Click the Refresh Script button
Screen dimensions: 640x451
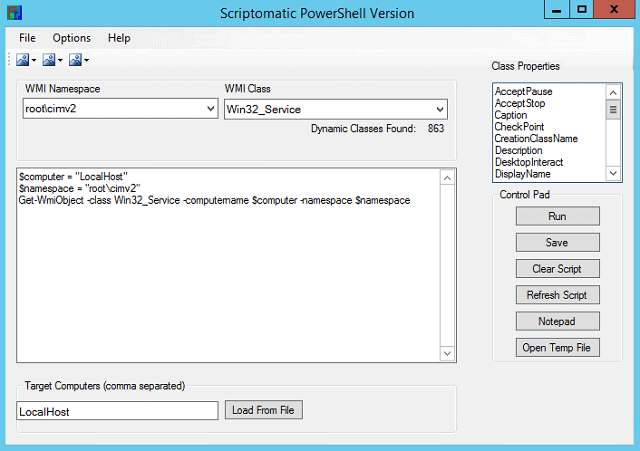(558, 295)
